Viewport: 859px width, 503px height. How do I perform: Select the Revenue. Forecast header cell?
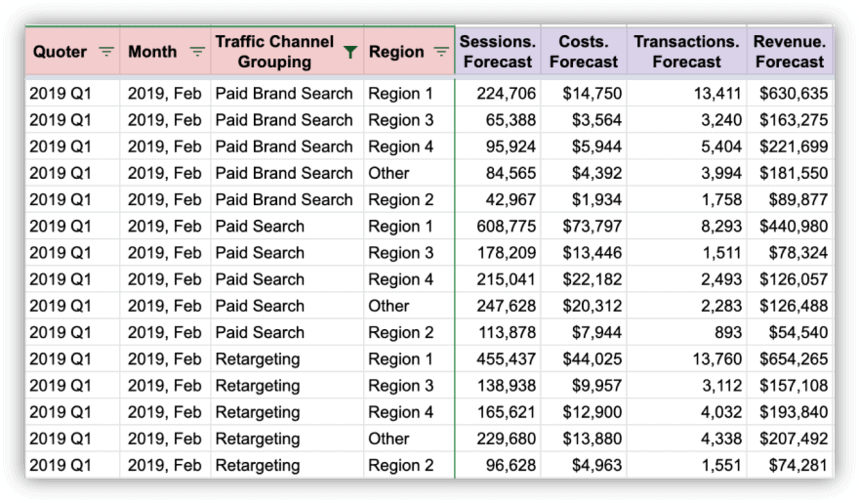click(789, 51)
